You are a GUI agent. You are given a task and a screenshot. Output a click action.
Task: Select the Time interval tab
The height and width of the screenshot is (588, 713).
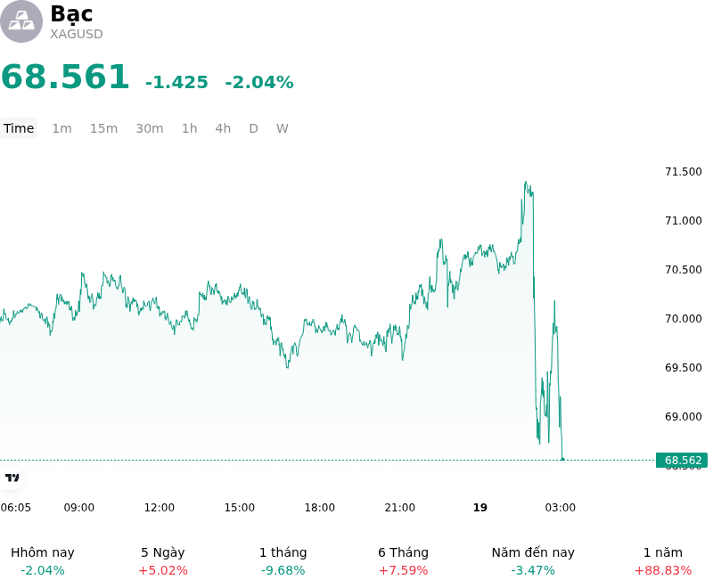(19, 128)
